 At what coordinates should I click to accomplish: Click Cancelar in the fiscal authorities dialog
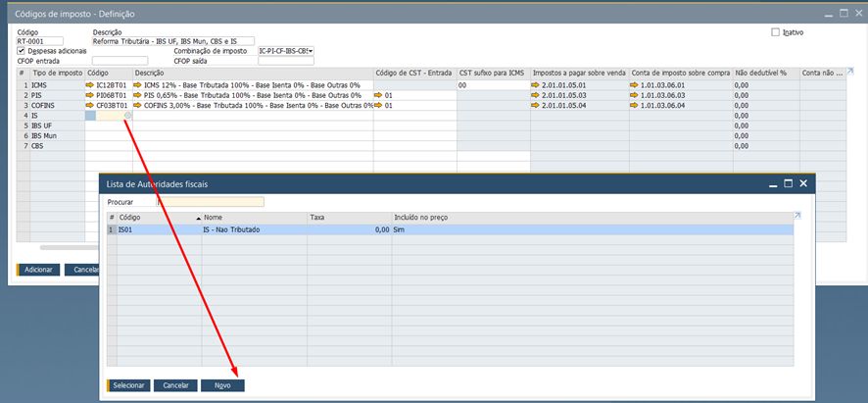point(174,385)
